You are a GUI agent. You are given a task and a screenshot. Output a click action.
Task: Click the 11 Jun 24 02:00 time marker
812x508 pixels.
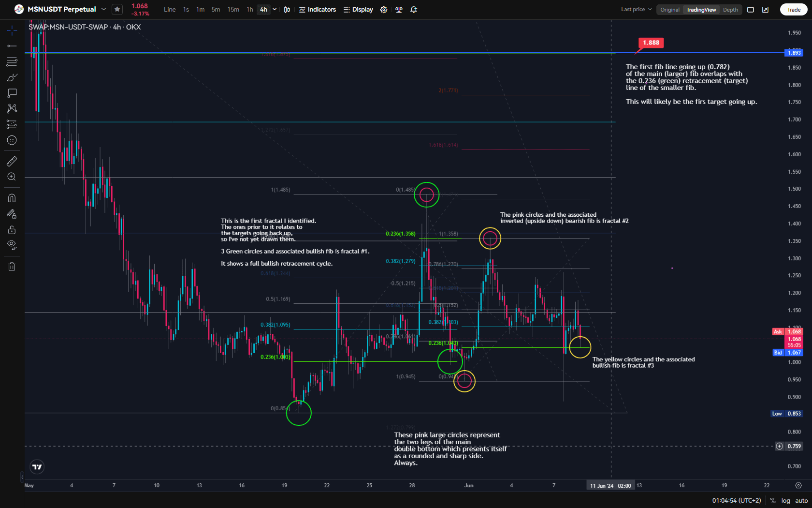pyautogui.click(x=610, y=486)
